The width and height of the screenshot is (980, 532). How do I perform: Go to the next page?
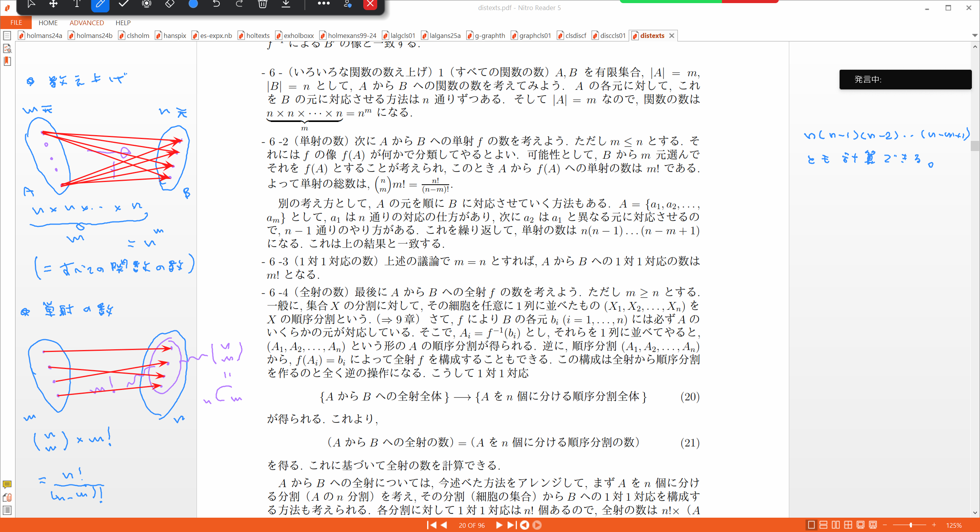tap(499, 525)
